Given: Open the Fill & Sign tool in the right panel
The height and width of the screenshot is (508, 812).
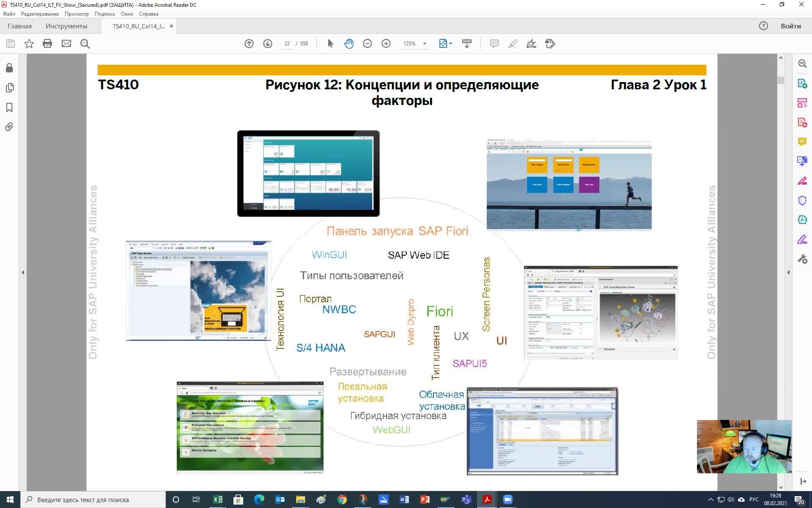Looking at the screenshot, I should 802,240.
